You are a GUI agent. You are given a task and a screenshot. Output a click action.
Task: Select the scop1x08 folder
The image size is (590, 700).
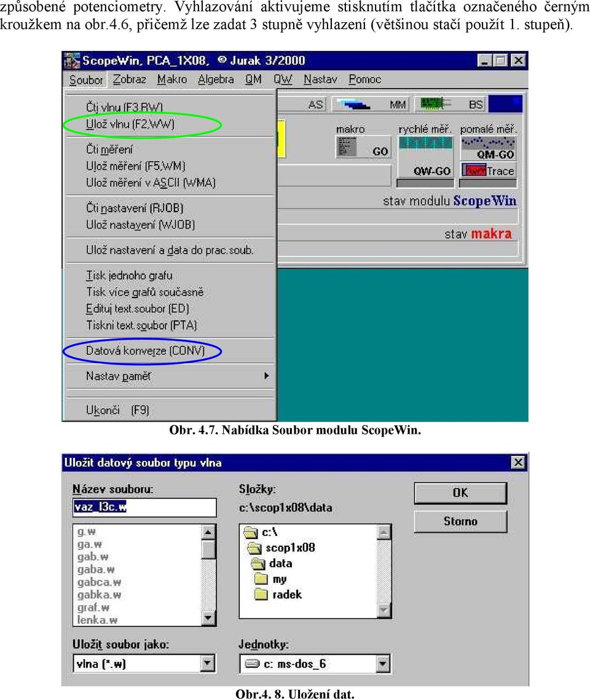(281, 548)
